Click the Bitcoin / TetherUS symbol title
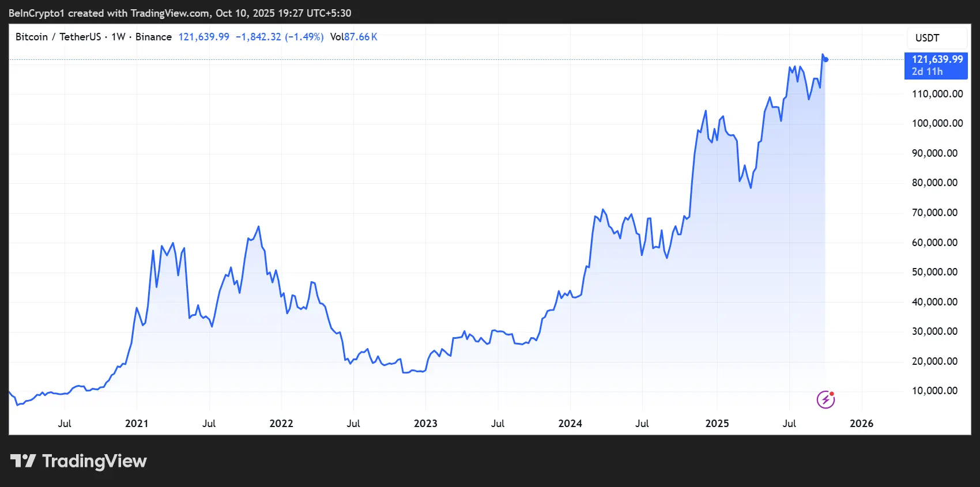 [x=58, y=37]
